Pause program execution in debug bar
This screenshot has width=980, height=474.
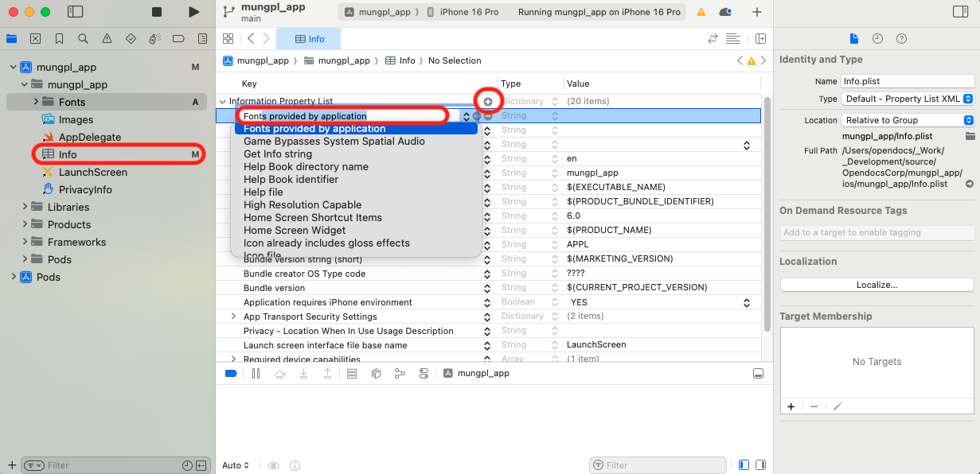point(256,373)
